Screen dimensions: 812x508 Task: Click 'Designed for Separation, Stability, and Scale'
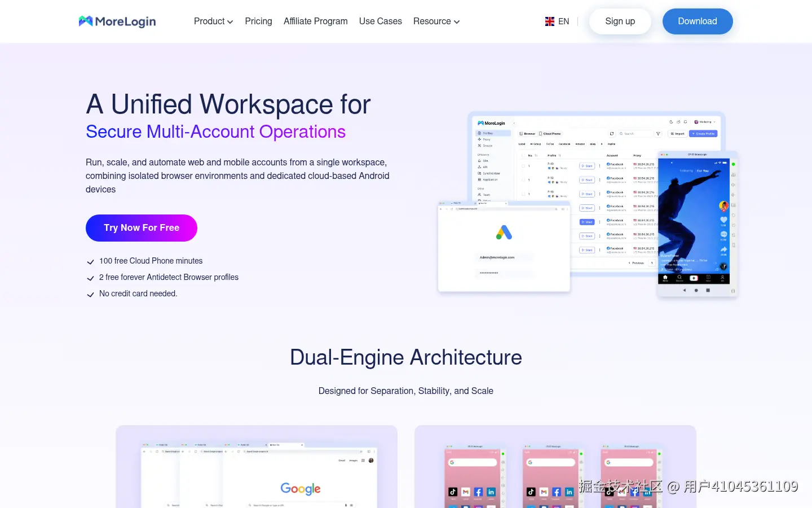pos(406,391)
